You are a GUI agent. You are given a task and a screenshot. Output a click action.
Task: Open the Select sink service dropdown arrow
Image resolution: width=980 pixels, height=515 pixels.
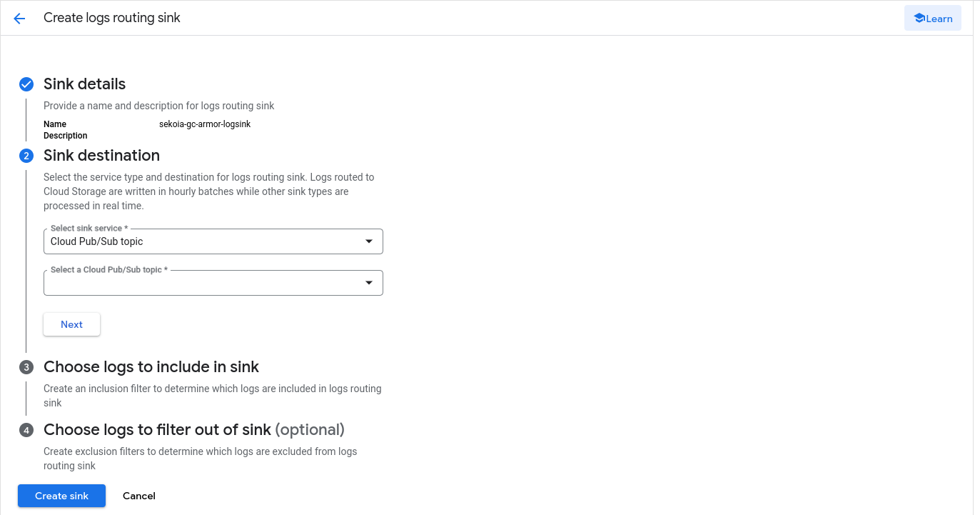pyautogui.click(x=369, y=241)
